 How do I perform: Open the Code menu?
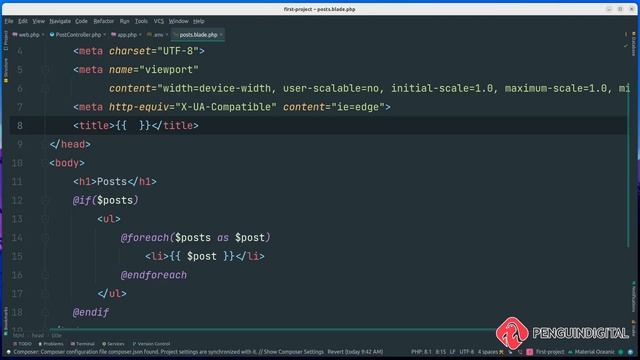pyautogui.click(x=81, y=21)
